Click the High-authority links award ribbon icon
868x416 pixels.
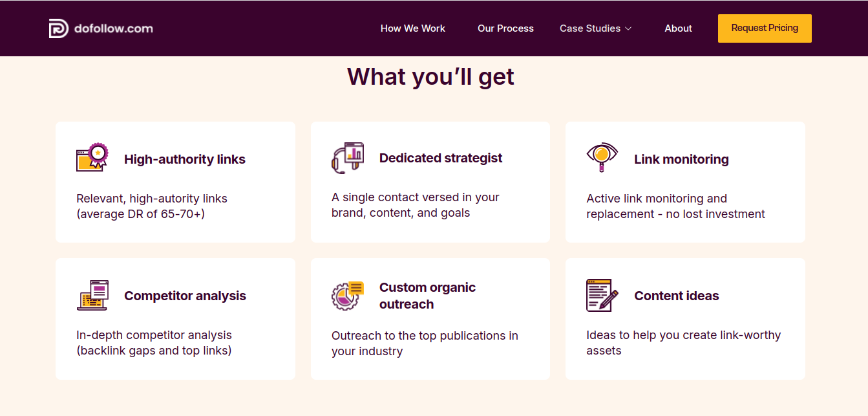(x=92, y=157)
